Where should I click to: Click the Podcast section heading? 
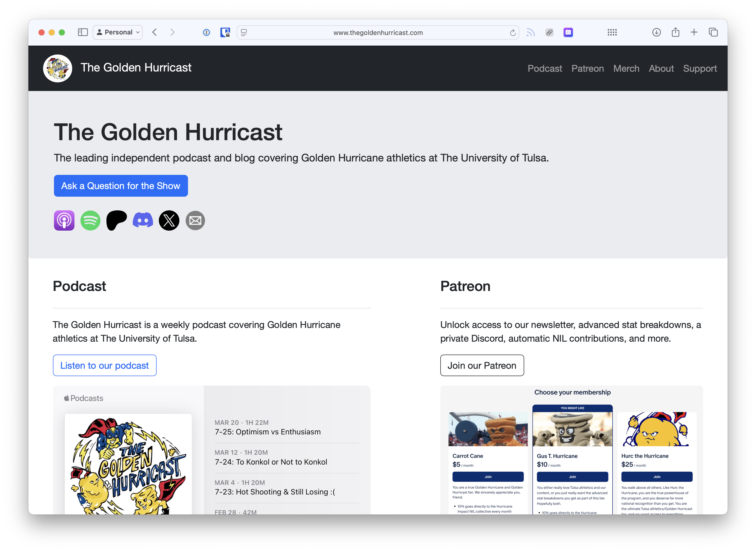pyautogui.click(x=80, y=286)
